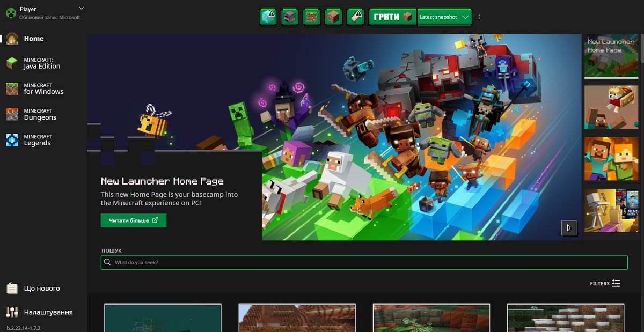
Task: Open Minecraft Dungeons in sidebar
Action: coord(43,114)
